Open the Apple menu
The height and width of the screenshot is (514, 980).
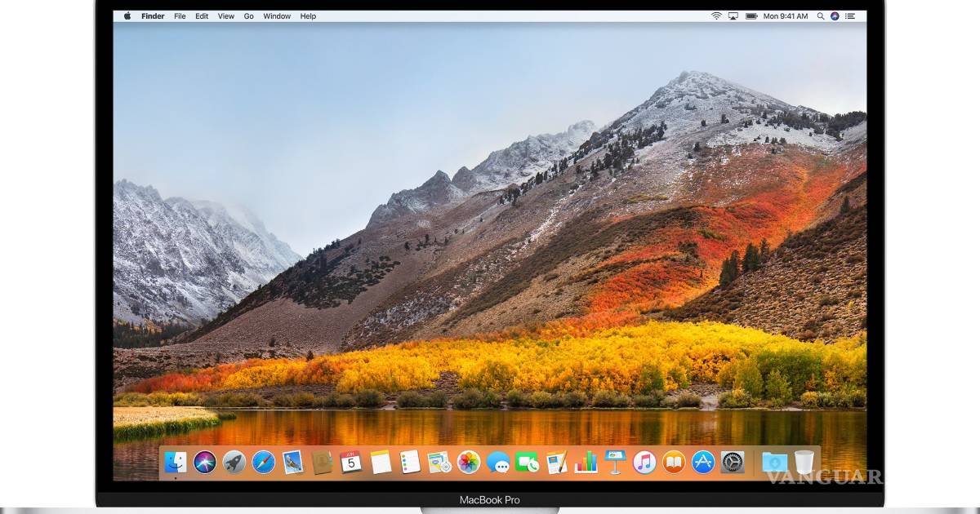(127, 16)
